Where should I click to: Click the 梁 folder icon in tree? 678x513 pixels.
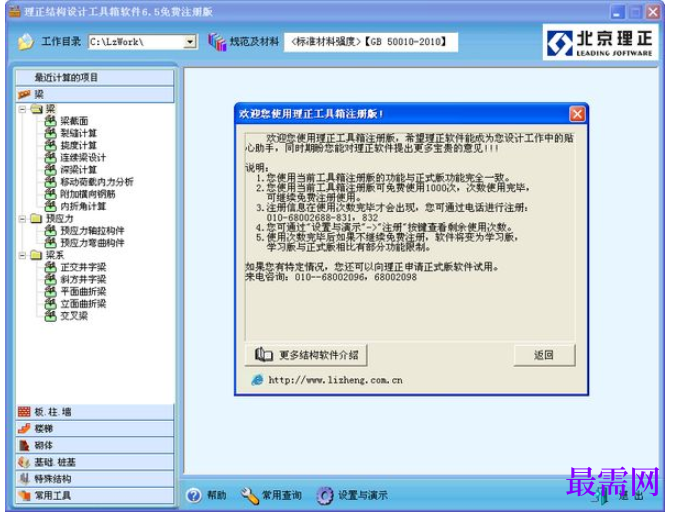[37, 109]
